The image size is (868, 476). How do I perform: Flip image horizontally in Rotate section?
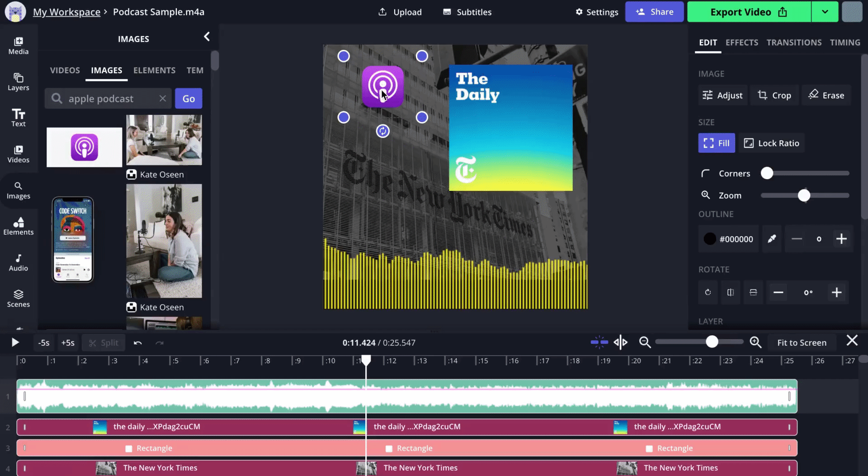tap(730, 292)
